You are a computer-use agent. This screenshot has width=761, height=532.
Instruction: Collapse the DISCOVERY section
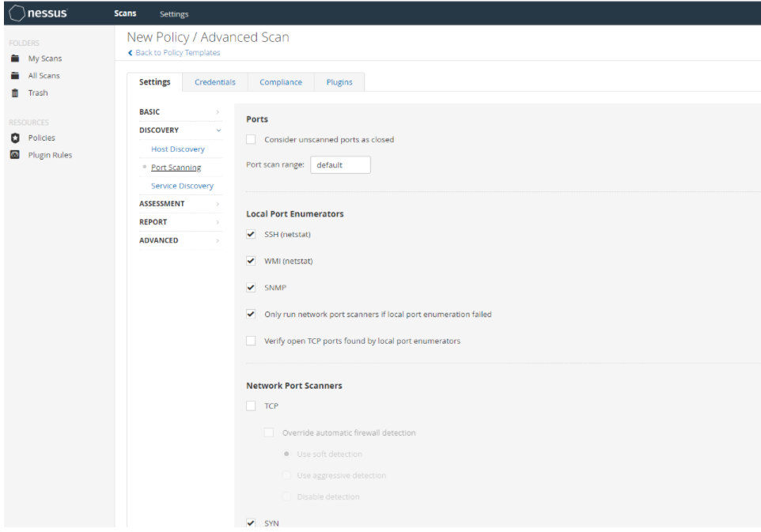pyautogui.click(x=180, y=130)
